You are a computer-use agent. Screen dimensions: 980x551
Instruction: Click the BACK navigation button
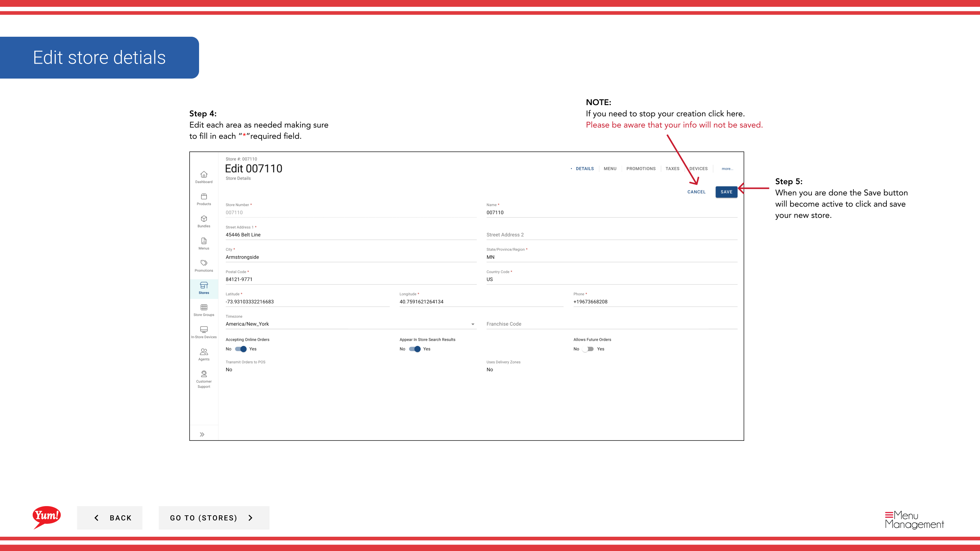click(x=110, y=518)
